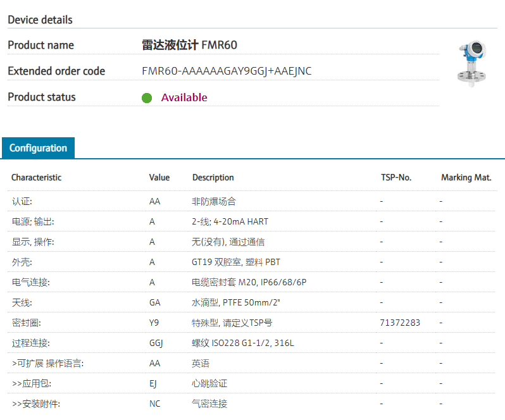The image size is (505, 420).
Task: Click the 2-线; 4-20mA HART description
Action: tap(230, 221)
